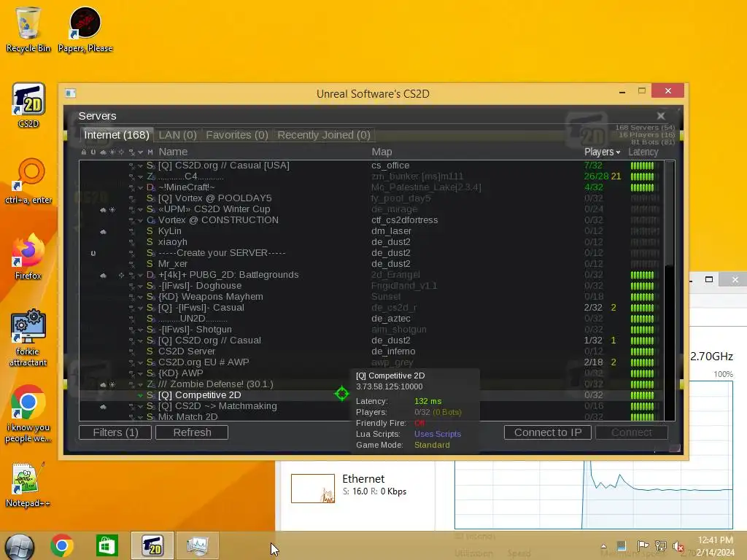Sort by the U (USGN login) column icon
This screenshot has width=747, height=560.
tap(93, 152)
